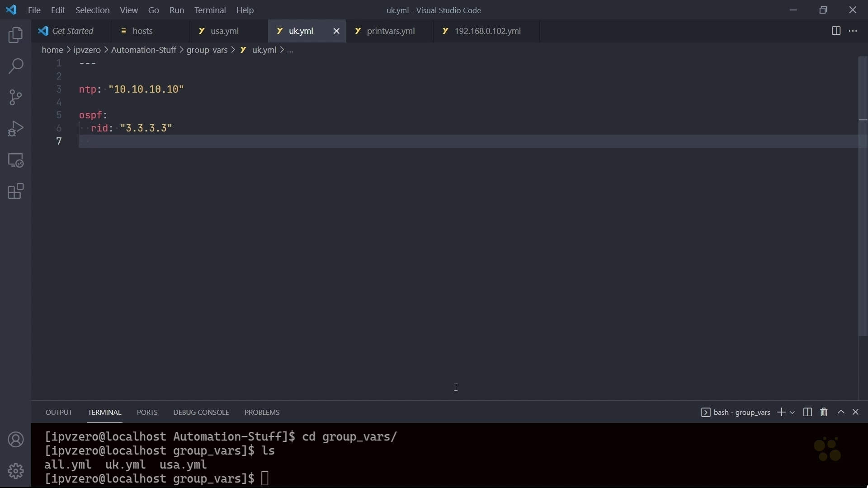Split the editor right
Screen dimensions: 868x488
pos(836,31)
